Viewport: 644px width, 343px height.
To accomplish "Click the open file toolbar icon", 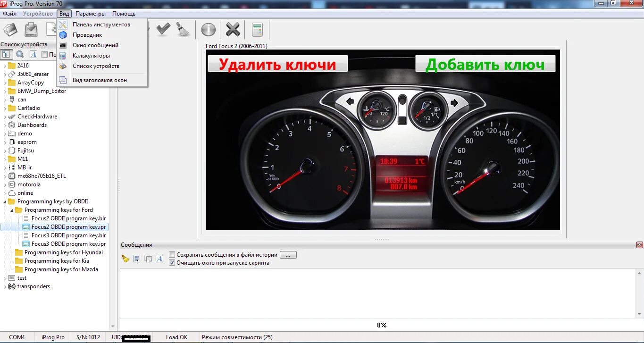I will click(10, 30).
